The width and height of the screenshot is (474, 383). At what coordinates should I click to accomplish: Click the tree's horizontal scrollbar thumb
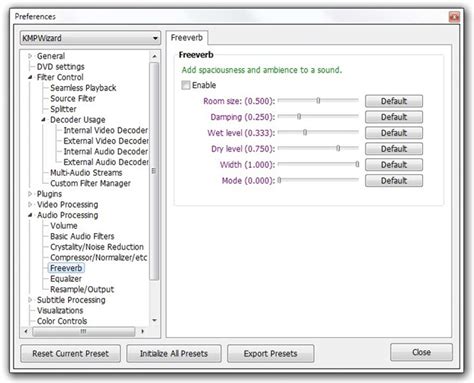pos(83,331)
